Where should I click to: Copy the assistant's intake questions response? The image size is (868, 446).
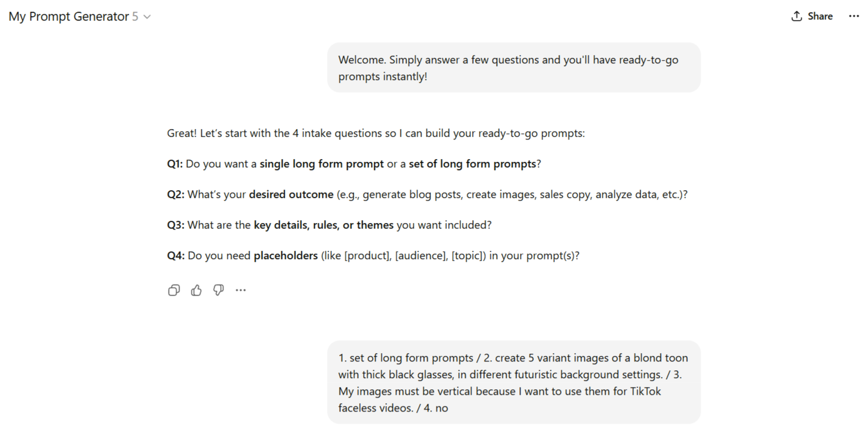point(174,290)
